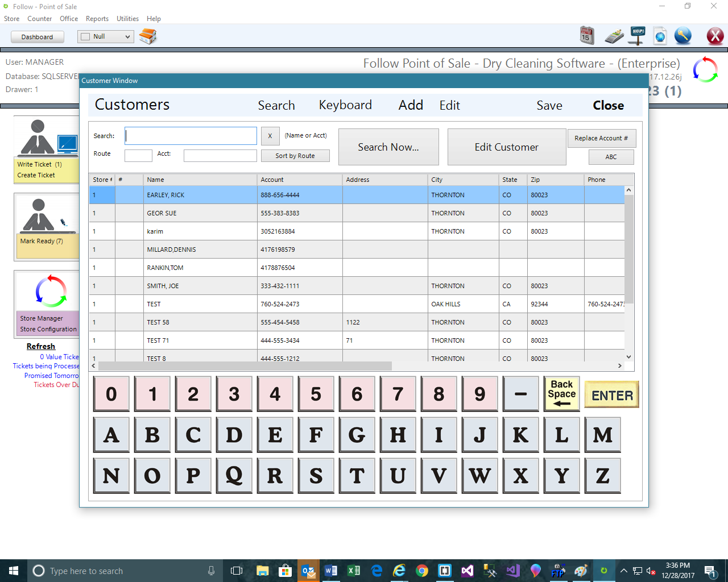Open Outlook from the taskbar

pos(308,571)
